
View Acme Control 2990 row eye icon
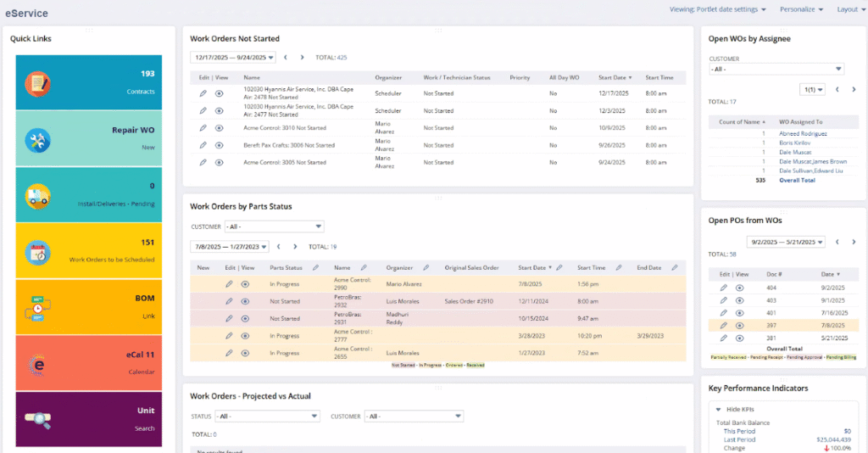tap(245, 284)
